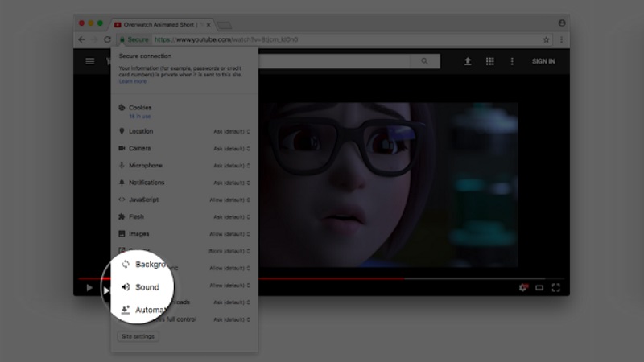The height and width of the screenshot is (362, 644).
Task: Open the Chrome three-dot menu
Action: 561,39
